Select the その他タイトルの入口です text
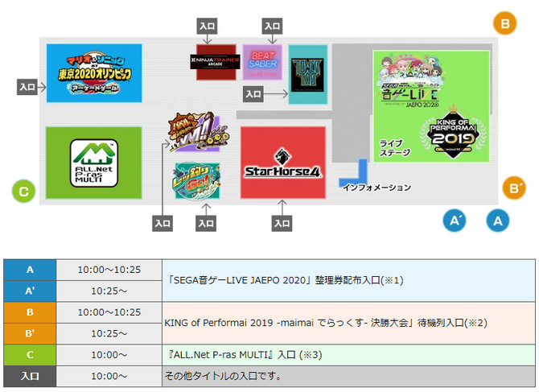 click(223, 376)
